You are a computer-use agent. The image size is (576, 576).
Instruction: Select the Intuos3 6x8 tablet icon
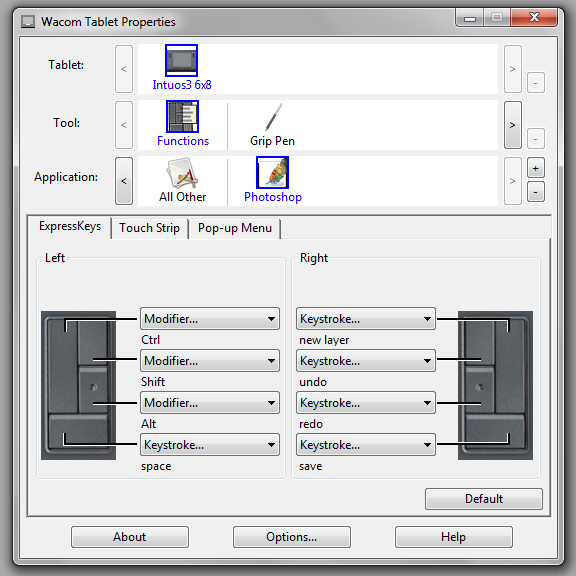(181, 61)
